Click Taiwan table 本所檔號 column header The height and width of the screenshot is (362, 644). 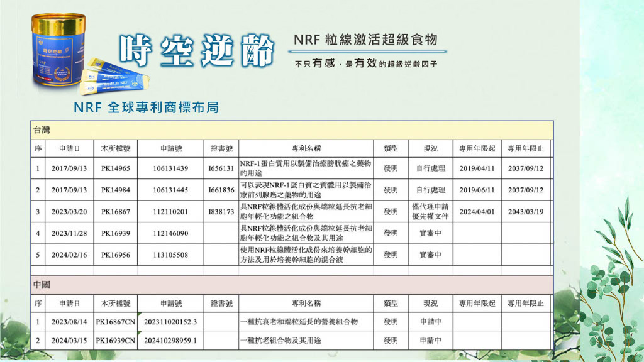(x=116, y=148)
